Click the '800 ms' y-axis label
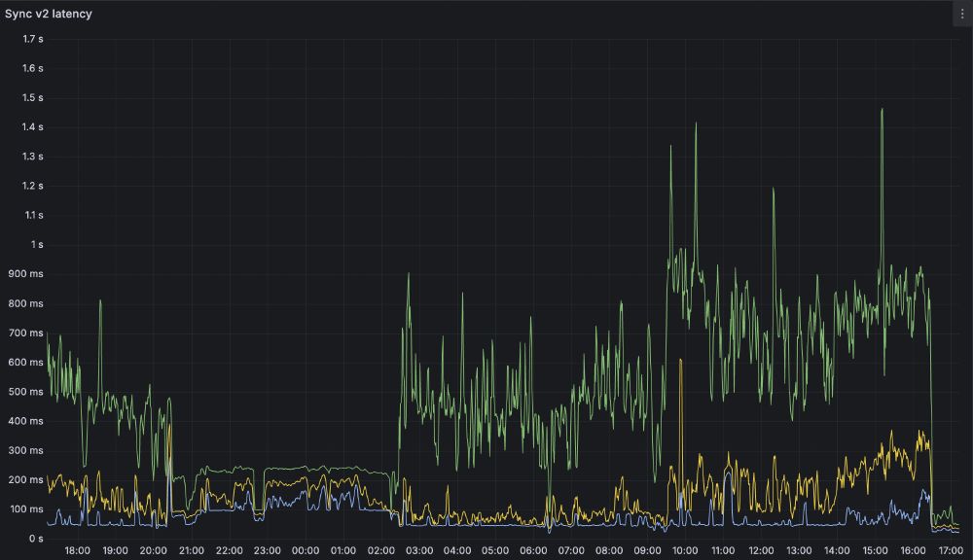973x560 pixels. tap(26, 304)
